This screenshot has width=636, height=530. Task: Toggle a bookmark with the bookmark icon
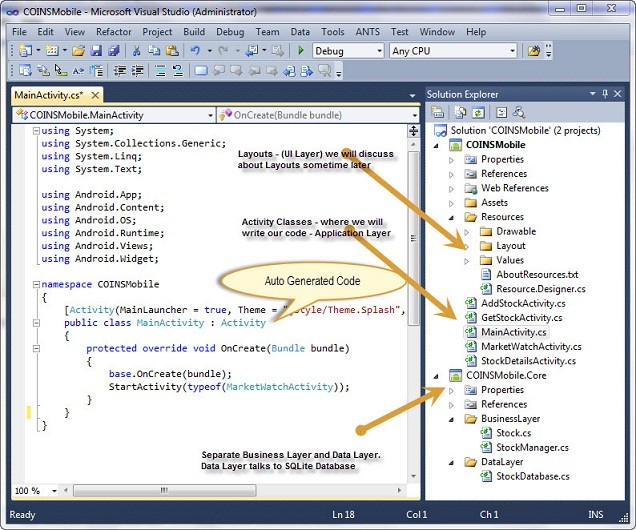coord(201,71)
